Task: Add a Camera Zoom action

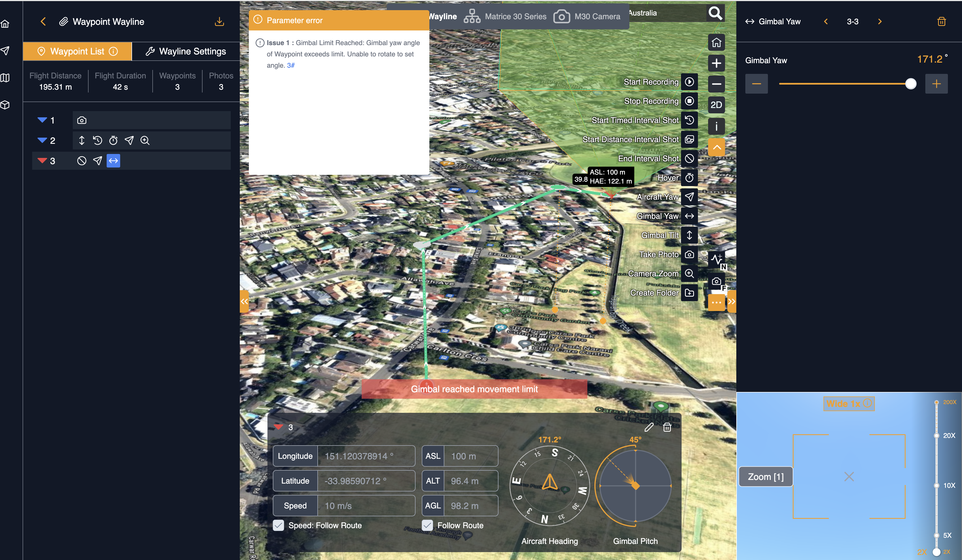Action: pos(689,274)
